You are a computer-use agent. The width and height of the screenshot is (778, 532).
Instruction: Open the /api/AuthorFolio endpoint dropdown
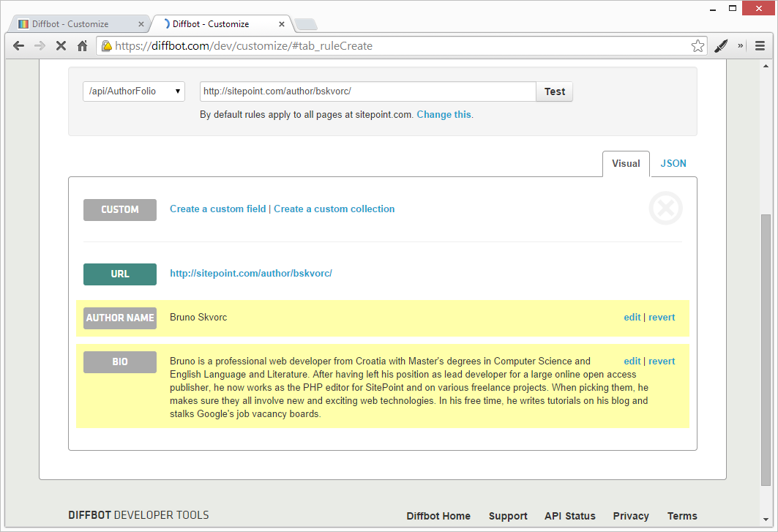pyautogui.click(x=133, y=91)
